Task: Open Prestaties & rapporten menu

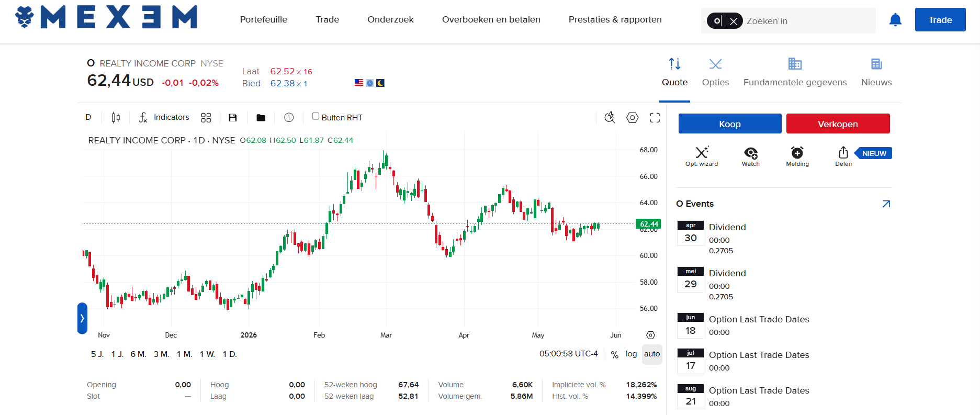Action: (x=615, y=19)
